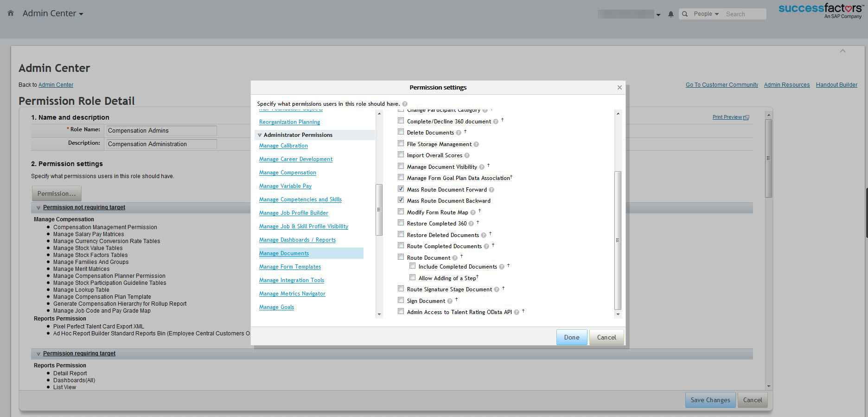Image resolution: width=868 pixels, height=417 pixels.
Task: Click Cancel in Permission settings dialog
Action: [x=606, y=337]
